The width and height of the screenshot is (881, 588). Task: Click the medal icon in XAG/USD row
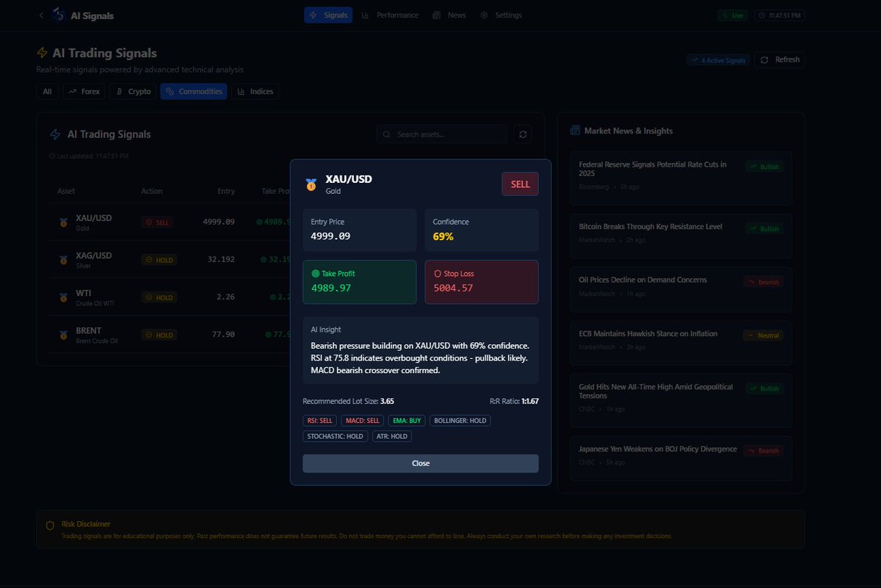point(63,259)
